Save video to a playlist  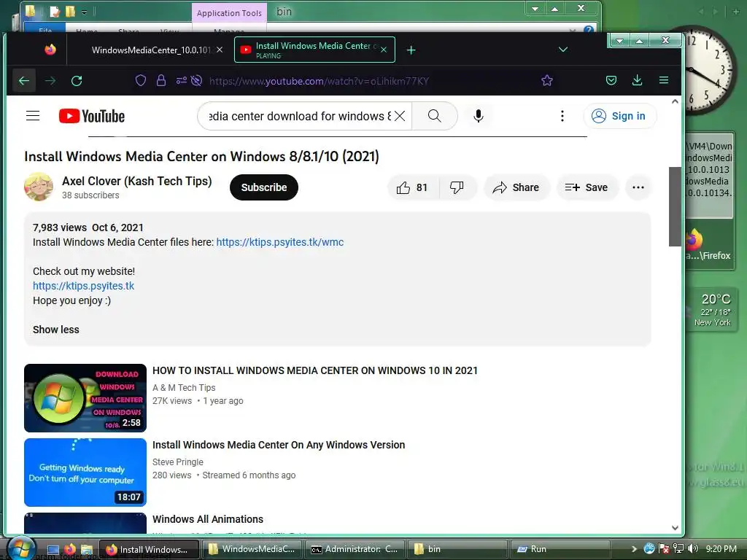coord(587,187)
